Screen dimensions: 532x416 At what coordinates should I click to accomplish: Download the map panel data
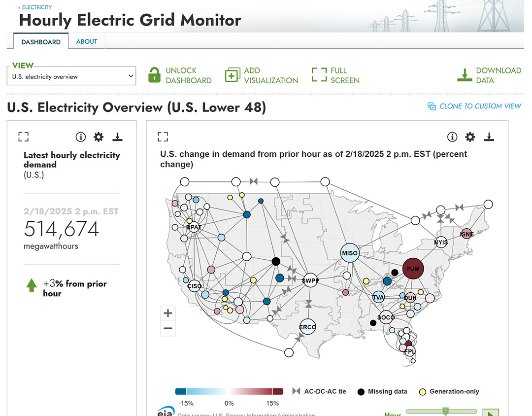pyautogui.click(x=489, y=137)
